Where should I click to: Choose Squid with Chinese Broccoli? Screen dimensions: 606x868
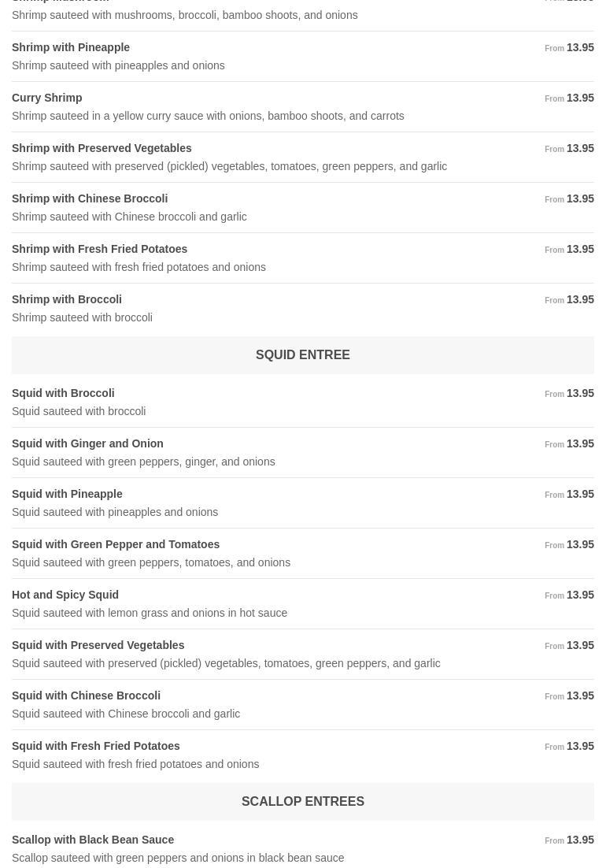86,696
